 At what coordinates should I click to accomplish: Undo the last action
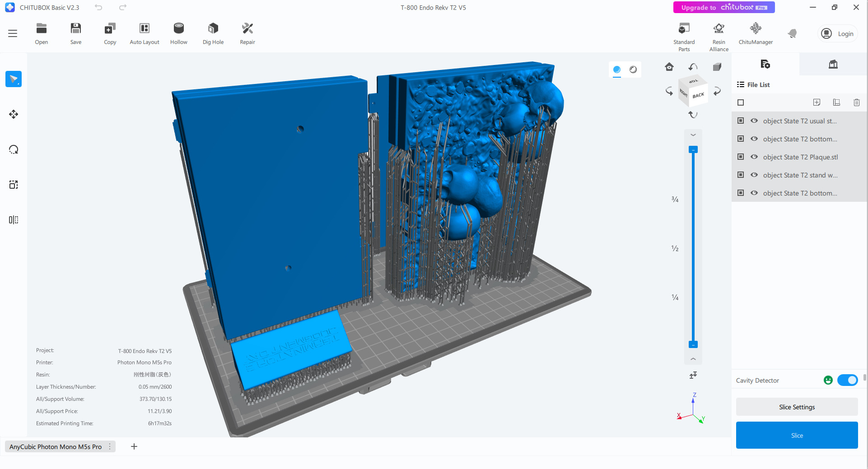(98, 7)
